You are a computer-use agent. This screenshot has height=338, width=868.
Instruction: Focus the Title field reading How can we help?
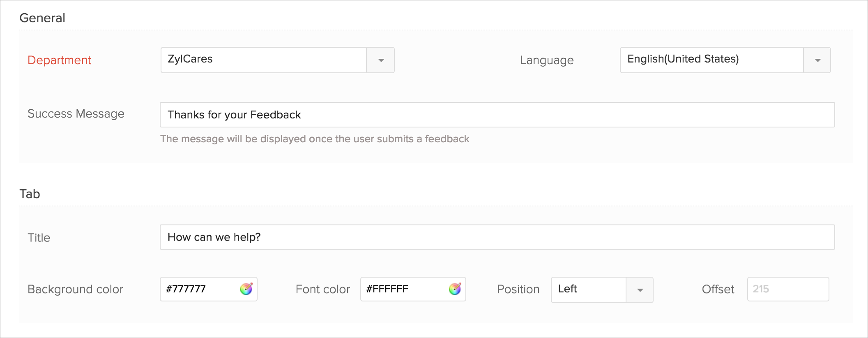(x=497, y=237)
